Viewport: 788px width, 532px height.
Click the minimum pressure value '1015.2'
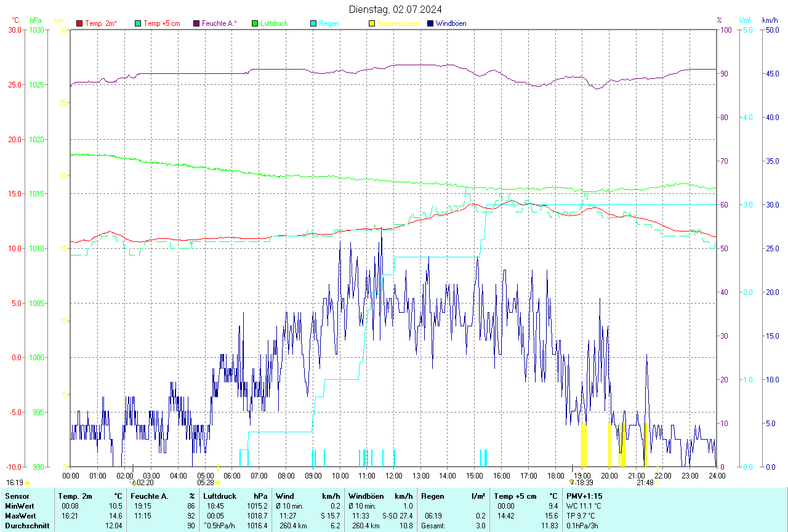click(257, 506)
